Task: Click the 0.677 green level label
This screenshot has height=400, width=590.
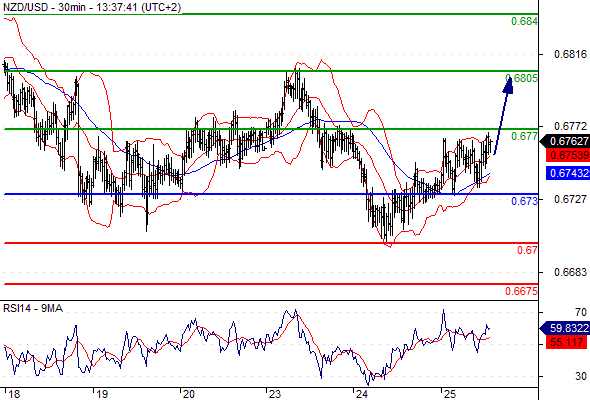Action: click(524, 136)
